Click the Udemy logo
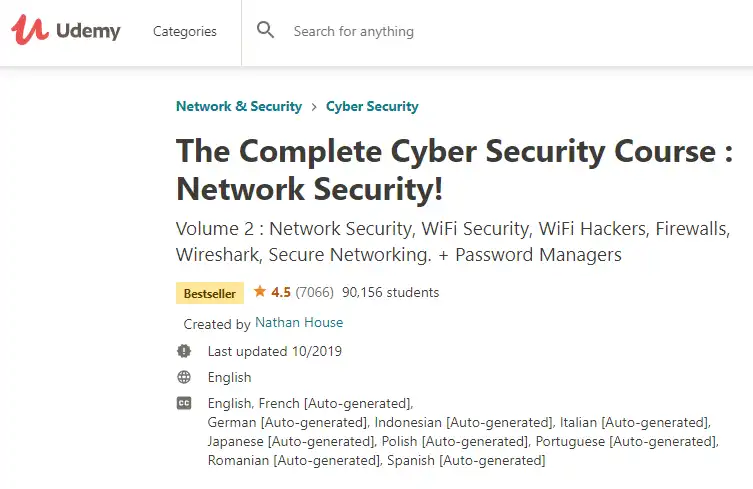 (x=66, y=30)
